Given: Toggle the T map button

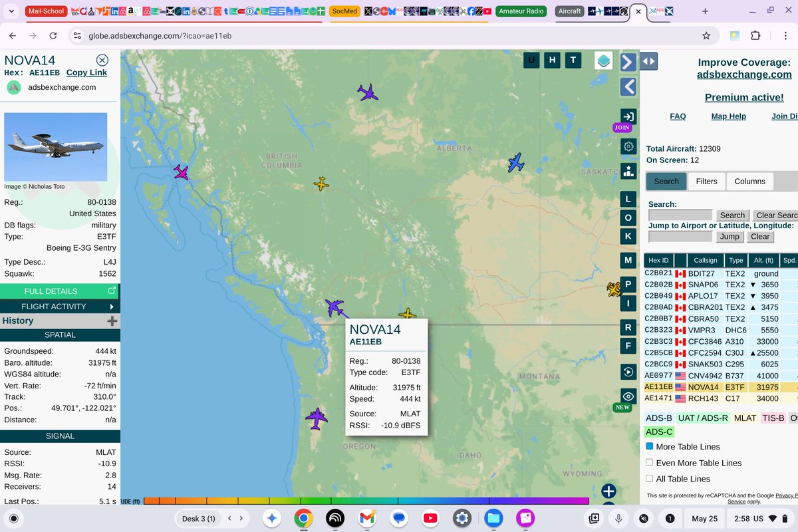Looking at the screenshot, I should click(573, 61).
